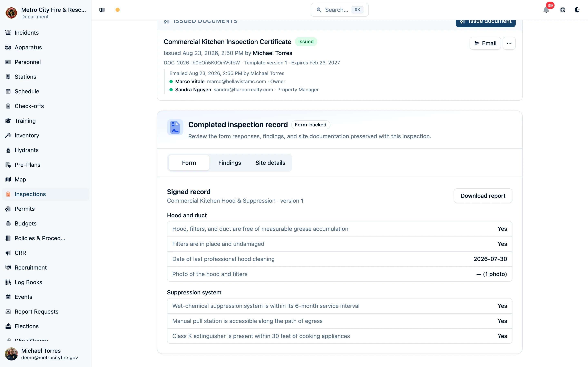The height and width of the screenshot is (367, 588).
Task: Select the Form tab
Action: coord(189,163)
